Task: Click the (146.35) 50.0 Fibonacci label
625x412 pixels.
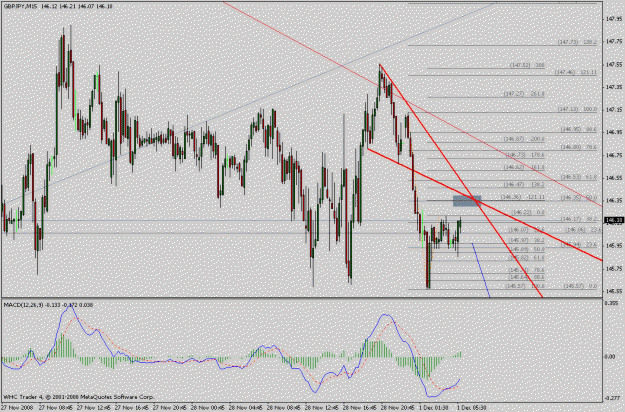Action: [579, 198]
